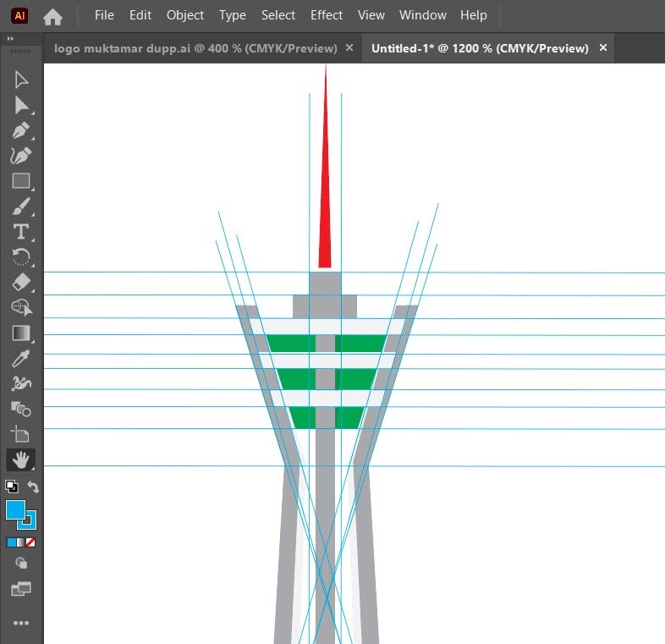Open the Window menu
The image size is (665, 644).
(x=423, y=15)
